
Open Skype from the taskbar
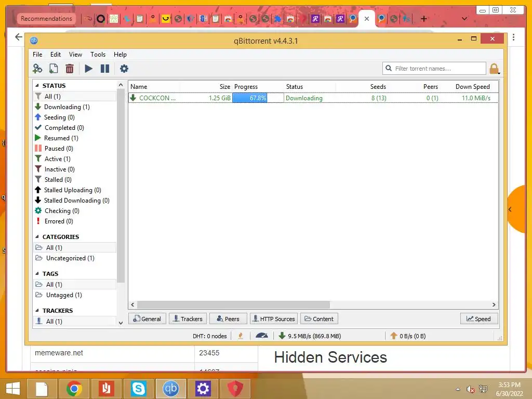click(138, 389)
